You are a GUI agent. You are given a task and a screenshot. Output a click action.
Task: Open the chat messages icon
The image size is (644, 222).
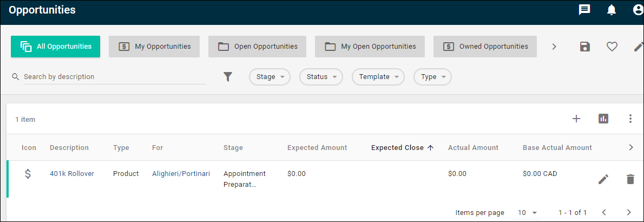pos(584,10)
